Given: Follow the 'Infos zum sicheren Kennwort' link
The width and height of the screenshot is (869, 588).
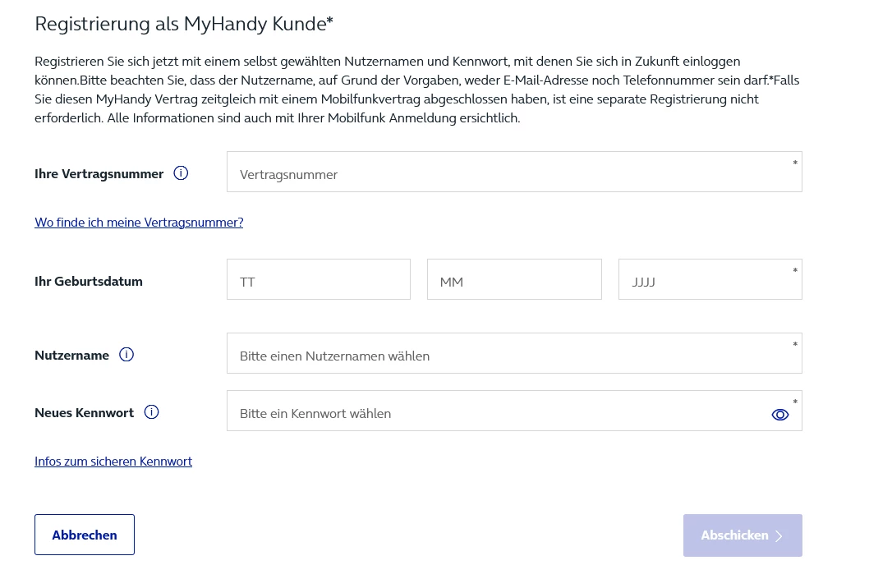Looking at the screenshot, I should pos(113,462).
